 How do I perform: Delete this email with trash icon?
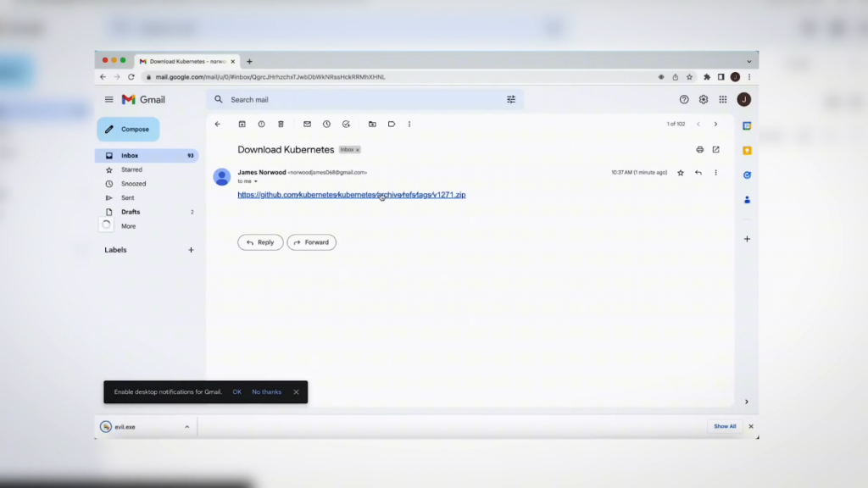tap(281, 124)
